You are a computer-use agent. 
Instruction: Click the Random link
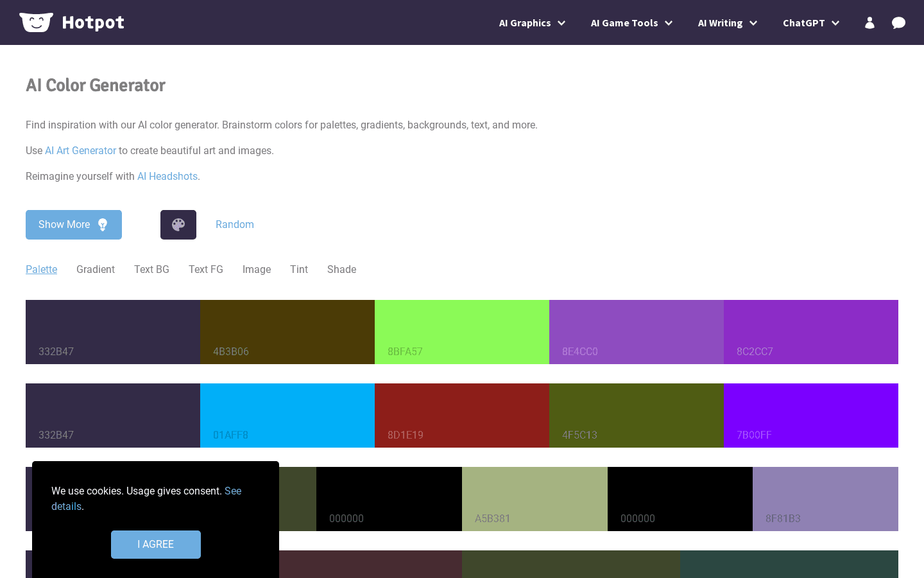pos(235,224)
